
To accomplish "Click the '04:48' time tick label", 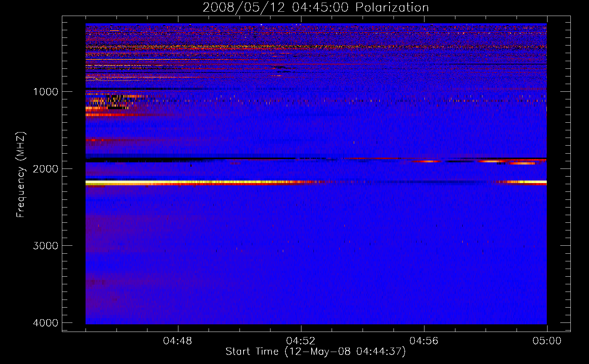I will coord(178,341).
